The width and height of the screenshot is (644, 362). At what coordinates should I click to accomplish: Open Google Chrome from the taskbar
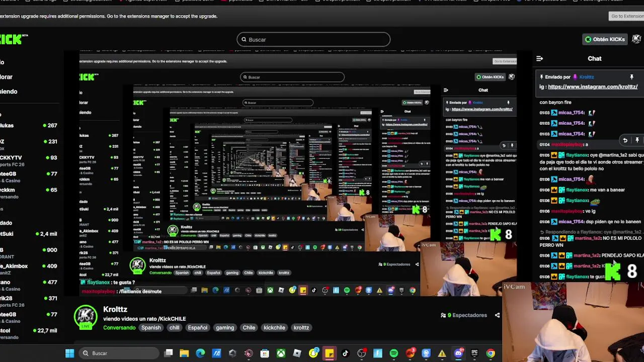[491, 353]
